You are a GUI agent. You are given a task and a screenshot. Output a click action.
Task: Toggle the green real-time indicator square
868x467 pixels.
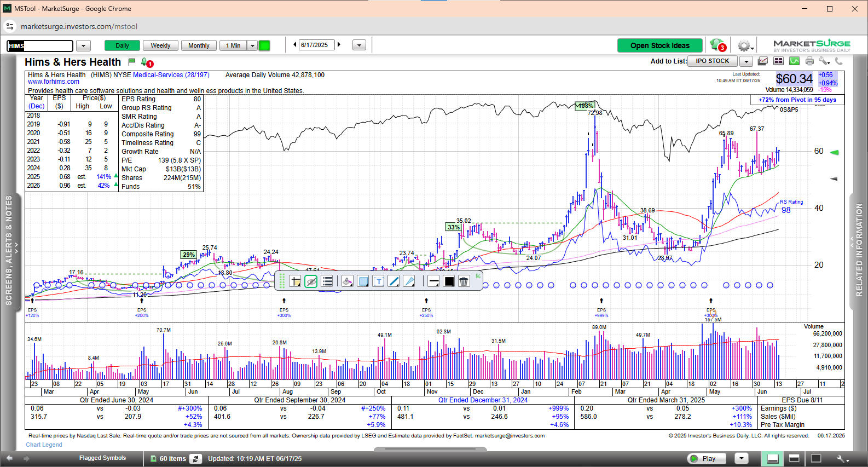point(264,45)
